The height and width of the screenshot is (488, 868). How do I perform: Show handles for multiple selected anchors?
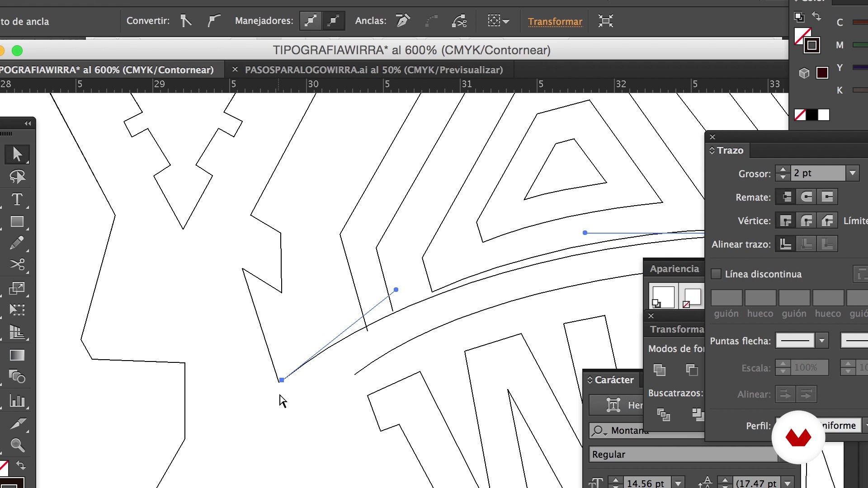tap(311, 21)
